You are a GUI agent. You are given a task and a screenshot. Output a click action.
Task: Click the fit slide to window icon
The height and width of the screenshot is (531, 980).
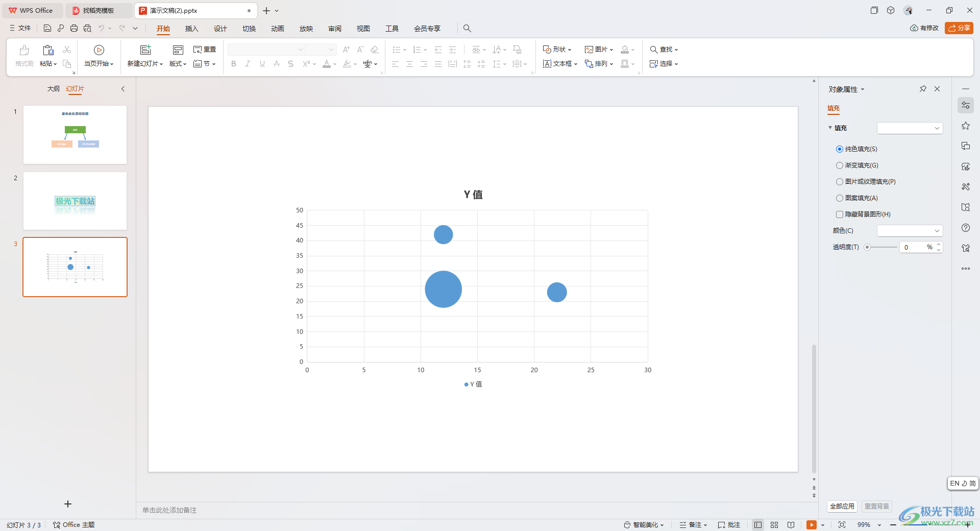(x=842, y=525)
